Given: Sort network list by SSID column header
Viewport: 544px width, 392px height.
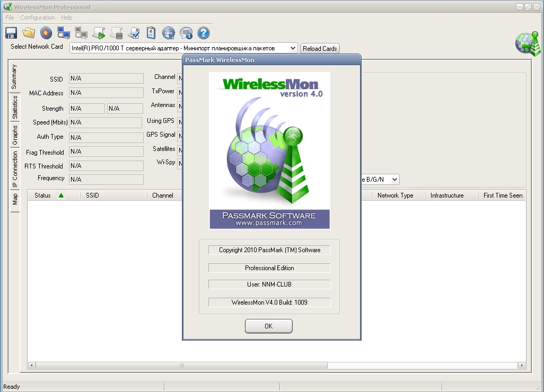Looking at the screenshot, I should pyautogui.click(x=113, y=195).
